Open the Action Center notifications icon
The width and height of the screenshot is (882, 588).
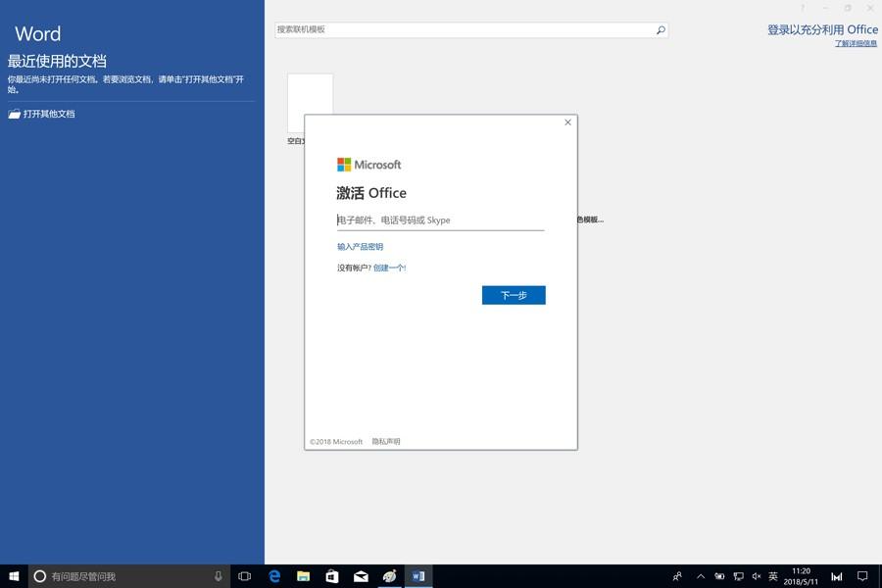[x=862, y=576]
